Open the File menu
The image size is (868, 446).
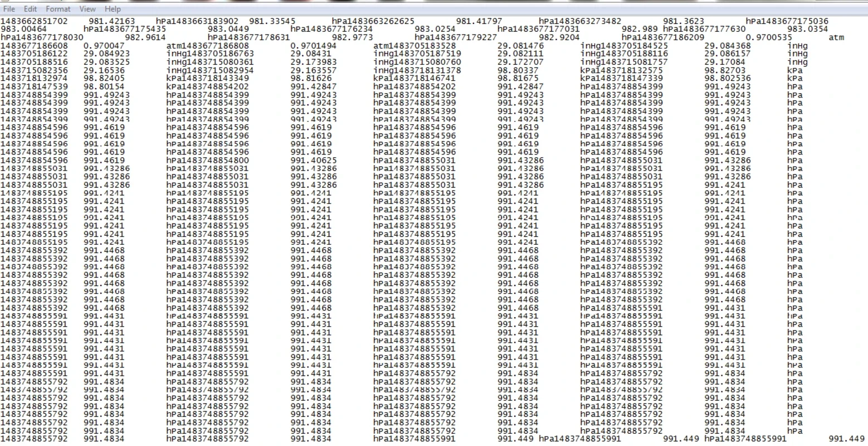click(x=9, y=9)
